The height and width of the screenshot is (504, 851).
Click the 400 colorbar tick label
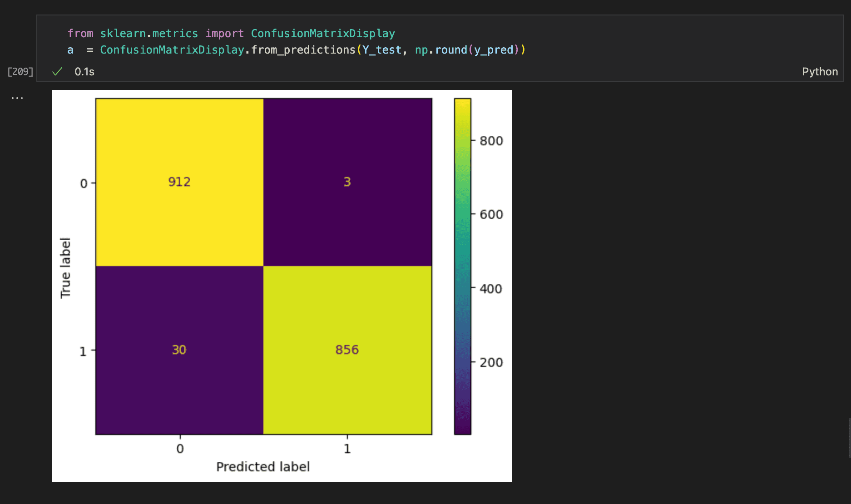point(491,289)
